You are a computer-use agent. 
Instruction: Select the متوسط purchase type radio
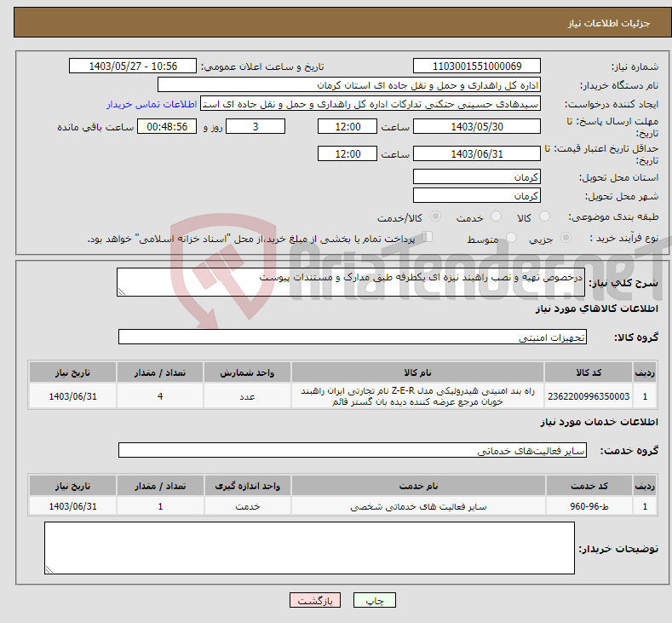click(x=511, y=238)
